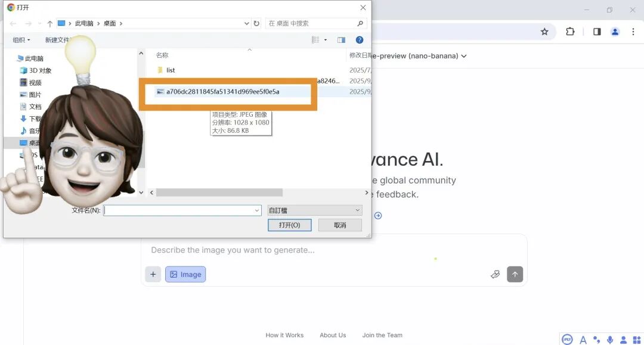
Task: Click the 取消 button
Action: [x=340, y=225]
